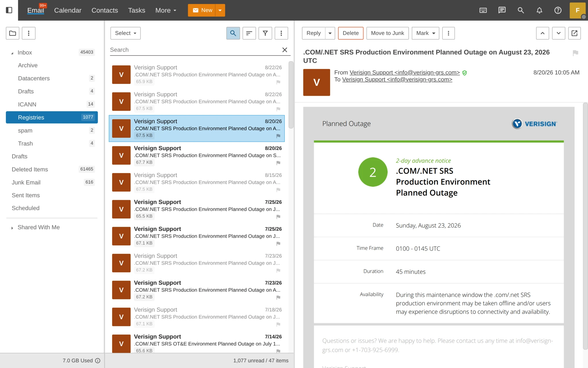
Task: Switch to the Tasks tab
Action: coord(137,10)
